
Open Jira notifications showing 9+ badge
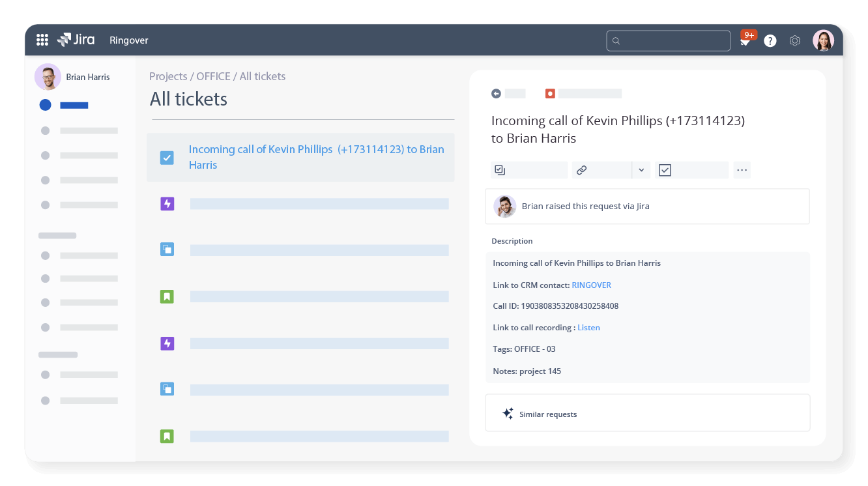tap(745, 40)
